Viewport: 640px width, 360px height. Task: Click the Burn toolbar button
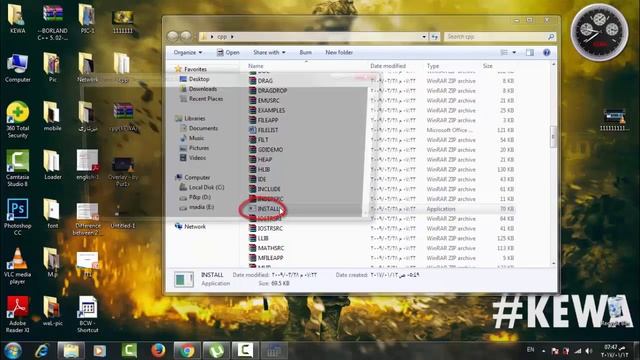[305, 52]
